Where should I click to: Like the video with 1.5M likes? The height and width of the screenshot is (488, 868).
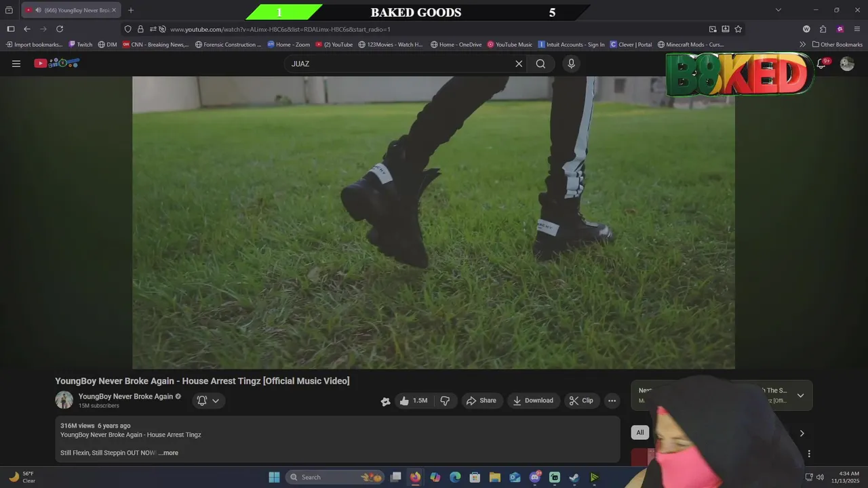414,401
